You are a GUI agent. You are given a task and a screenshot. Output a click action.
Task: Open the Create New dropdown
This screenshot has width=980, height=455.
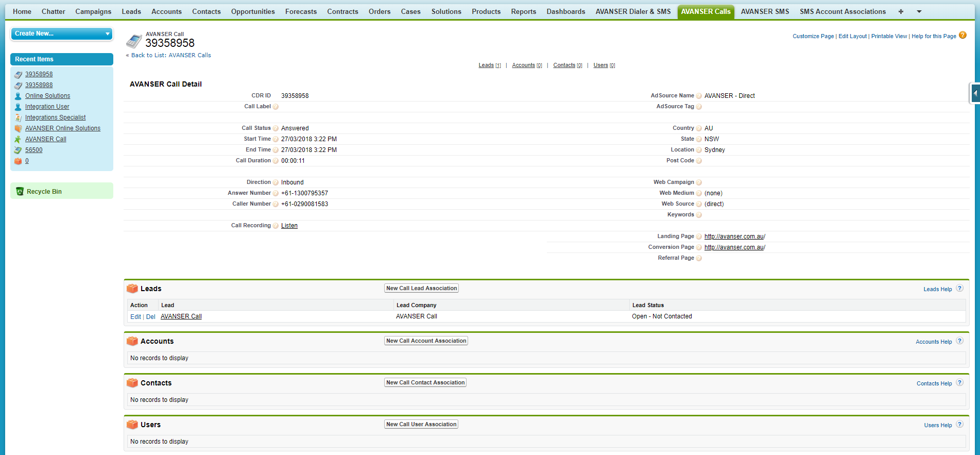click(x=62, y=33)
